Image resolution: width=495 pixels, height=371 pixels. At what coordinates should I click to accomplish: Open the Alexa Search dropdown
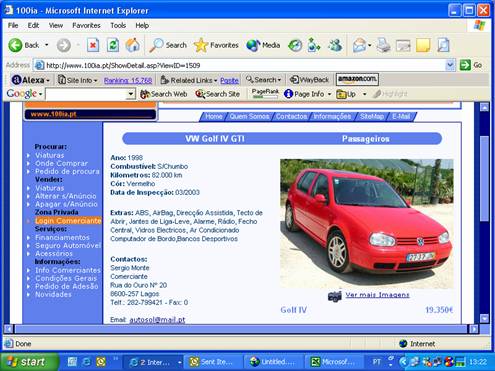pos(263,80)
